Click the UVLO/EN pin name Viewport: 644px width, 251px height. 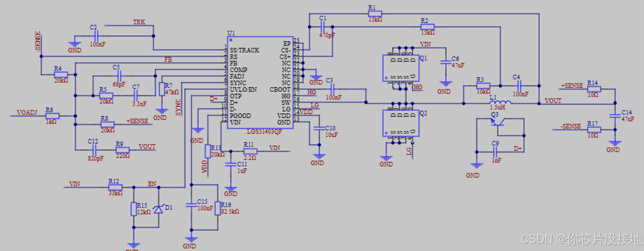pos(243,90)
